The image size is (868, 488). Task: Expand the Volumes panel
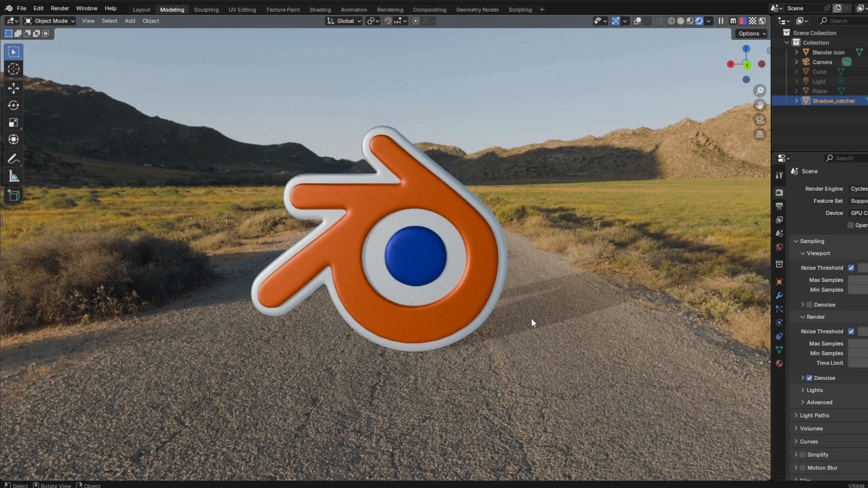796,429
